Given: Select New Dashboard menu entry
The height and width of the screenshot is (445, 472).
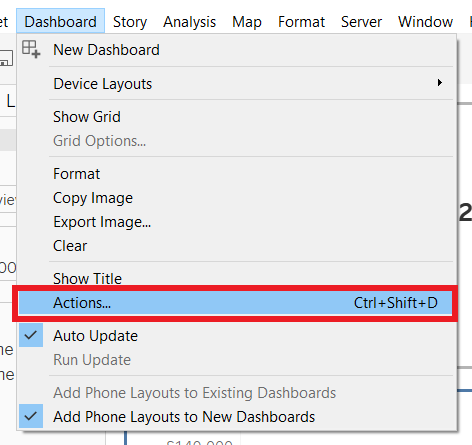Looking at the screenshot, I should pos(237,50).
